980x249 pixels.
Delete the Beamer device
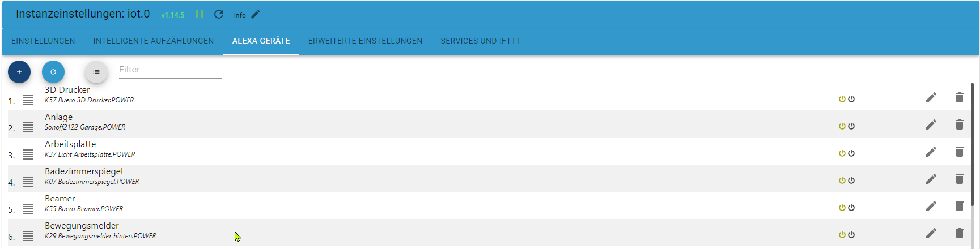click(960, 206)
